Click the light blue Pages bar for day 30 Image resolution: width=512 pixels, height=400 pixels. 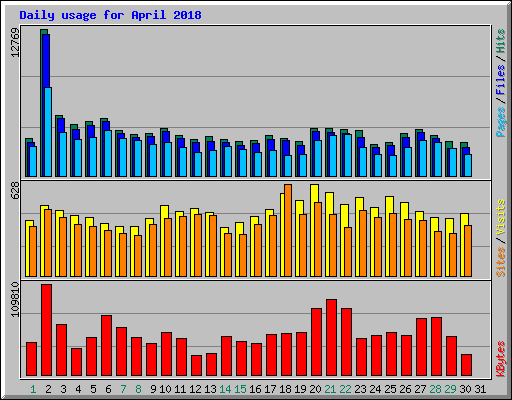[468, 165]
